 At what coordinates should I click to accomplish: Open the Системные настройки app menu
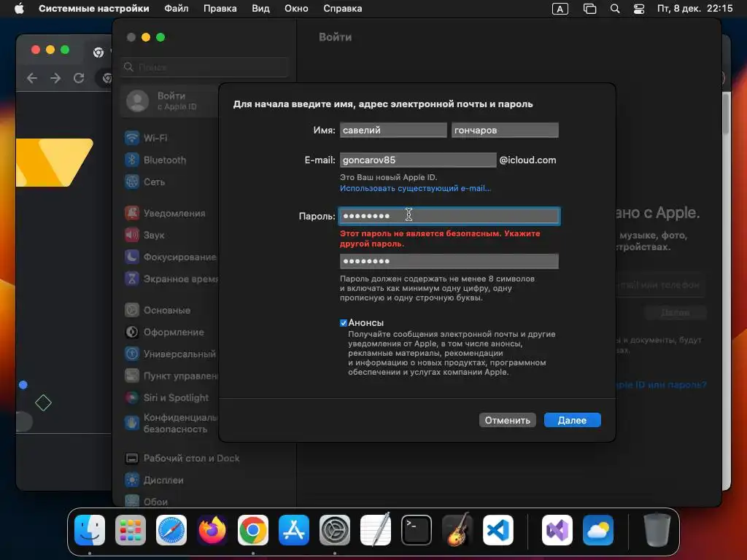(x=94, y=9)
